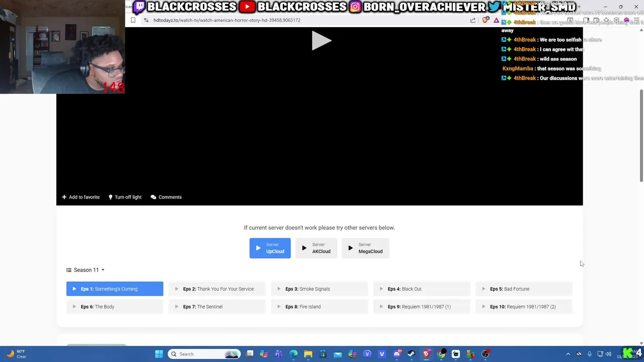Screen dimensions: 644x362
Task: Play Eps 2: Thank You For Your Service
Action: click(x=217, y=289)
